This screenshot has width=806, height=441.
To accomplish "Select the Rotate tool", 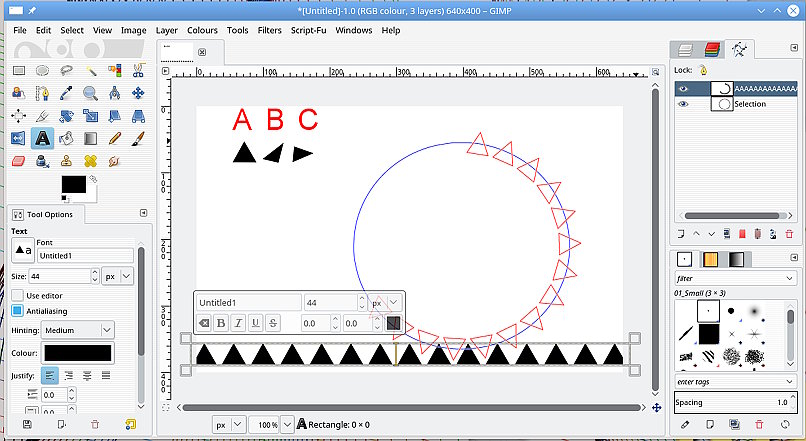I will tap(66, 116).
